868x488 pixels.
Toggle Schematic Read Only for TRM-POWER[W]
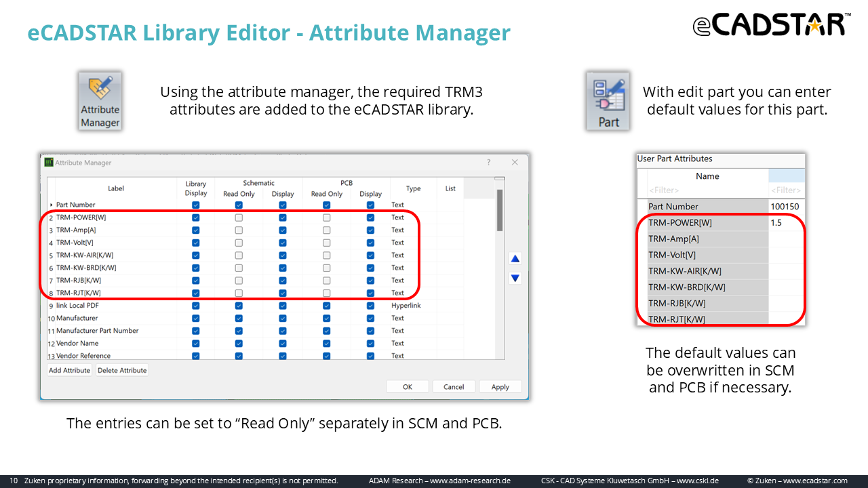pos(239,218)
